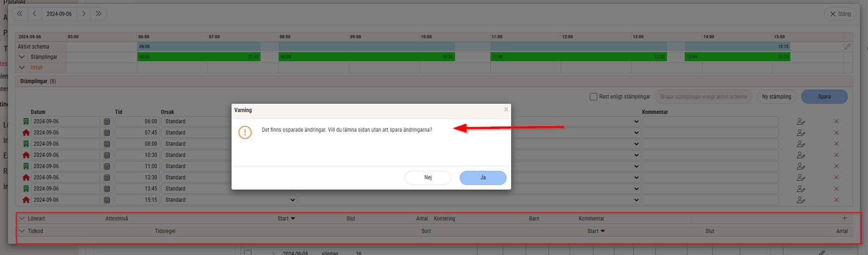Sort by Start in Tidkod header

point(596,231)
